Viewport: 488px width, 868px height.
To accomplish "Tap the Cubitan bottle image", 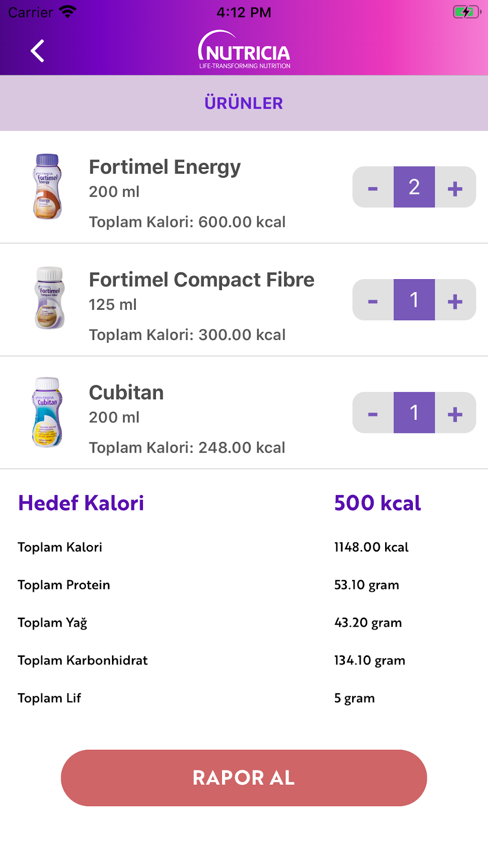I will coord(47,412).
